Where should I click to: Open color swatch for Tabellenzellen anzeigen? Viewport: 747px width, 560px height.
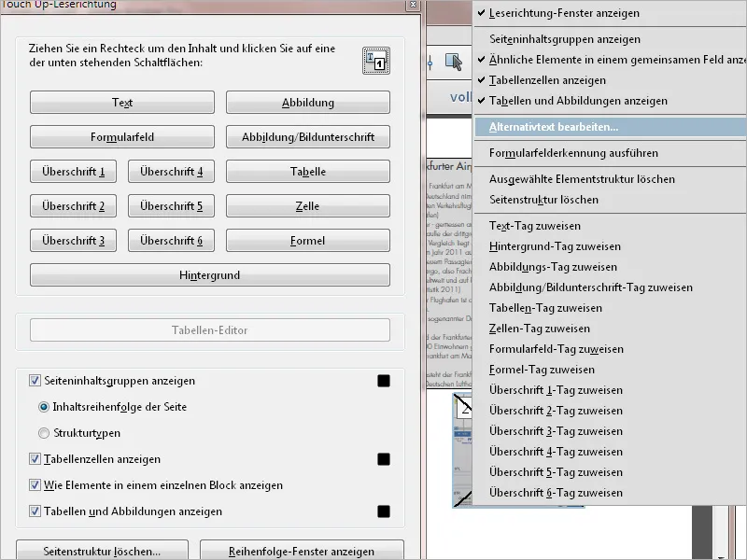(x=384, y=459)
